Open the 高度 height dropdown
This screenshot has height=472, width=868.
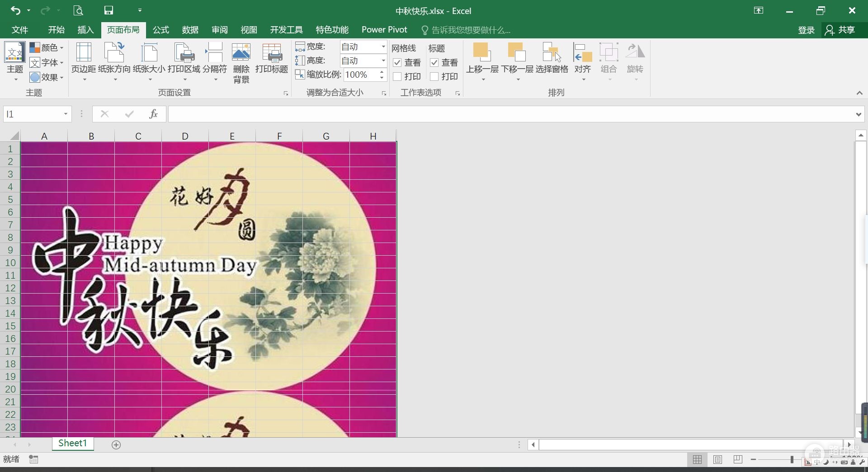383,61
